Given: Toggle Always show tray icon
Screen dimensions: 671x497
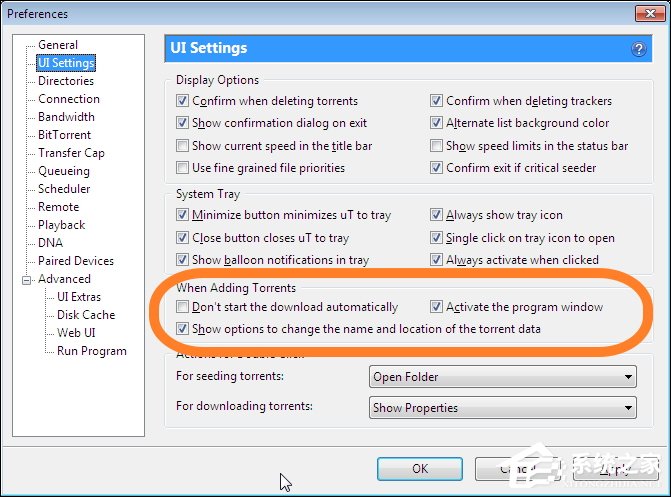Looking at the screenshot, I should pos(436,214).
